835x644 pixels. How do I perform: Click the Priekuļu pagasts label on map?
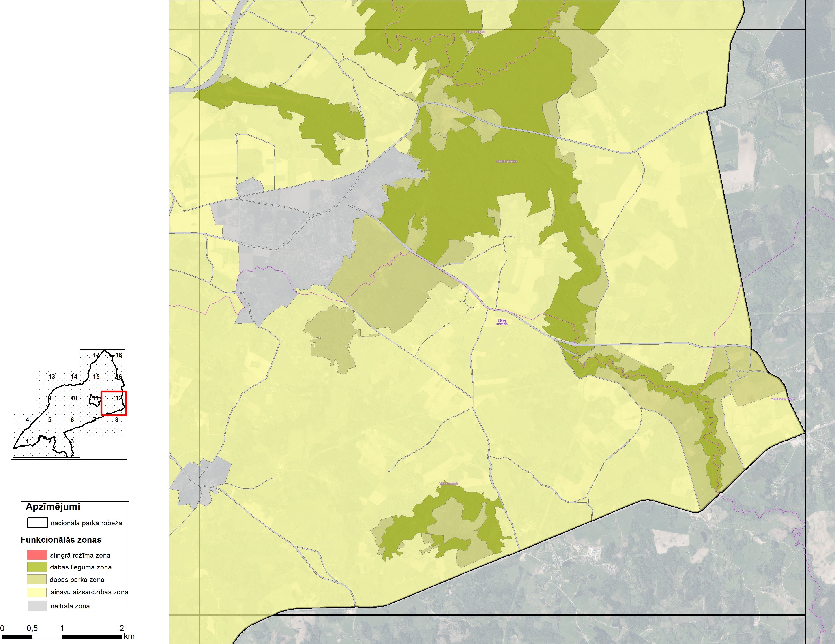point(507,161)
